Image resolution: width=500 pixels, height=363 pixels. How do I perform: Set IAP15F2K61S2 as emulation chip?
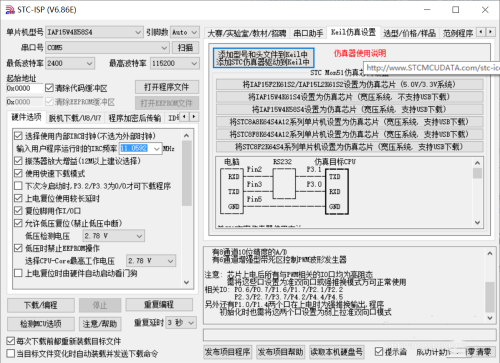(x=349, y=84)
